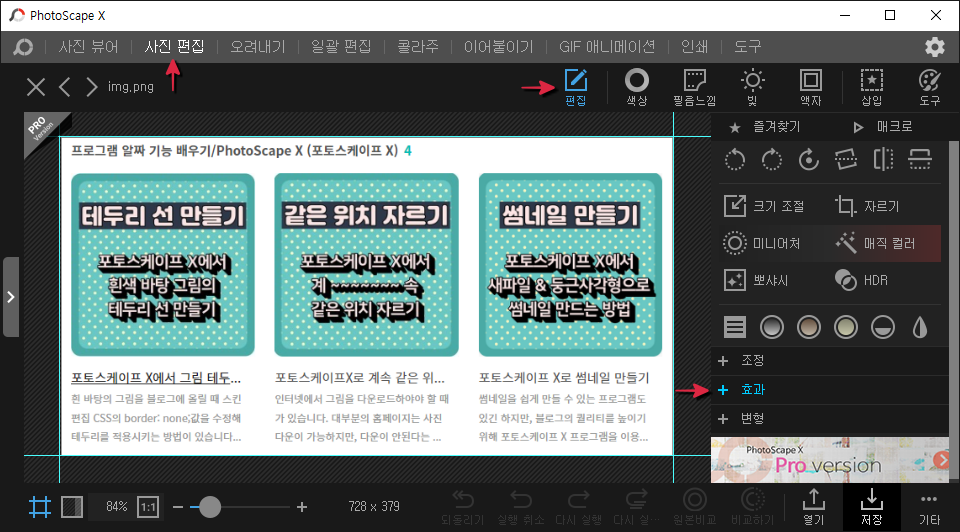This screenshot has height=532, width=960.
Task: Click the free rotate icon with dot
Action: pyautogui.click(x=809, y=160)
